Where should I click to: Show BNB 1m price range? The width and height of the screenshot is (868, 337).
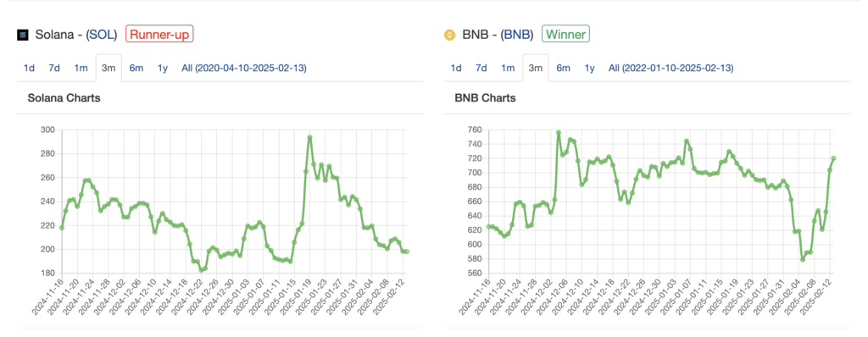tap(508, 68)
